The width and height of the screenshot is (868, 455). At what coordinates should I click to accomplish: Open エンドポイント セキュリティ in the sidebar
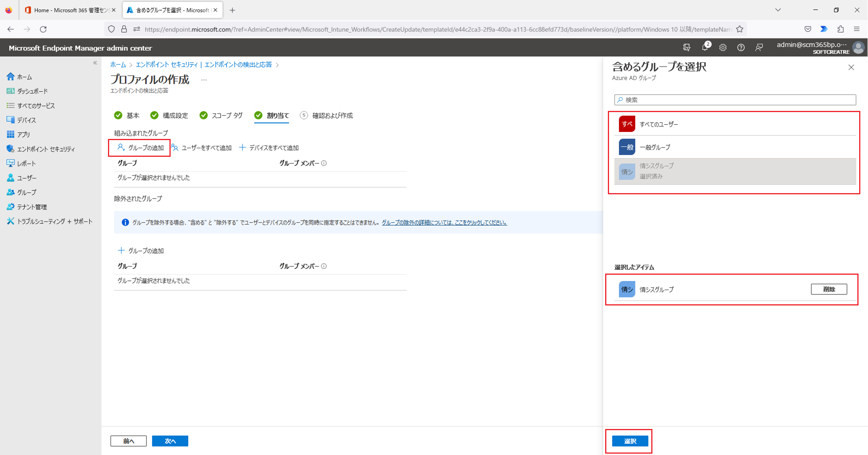coord(40,149)
